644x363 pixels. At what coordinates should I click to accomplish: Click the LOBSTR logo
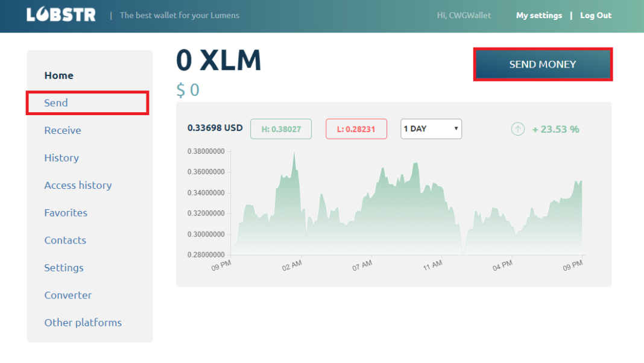pos(61,15)
